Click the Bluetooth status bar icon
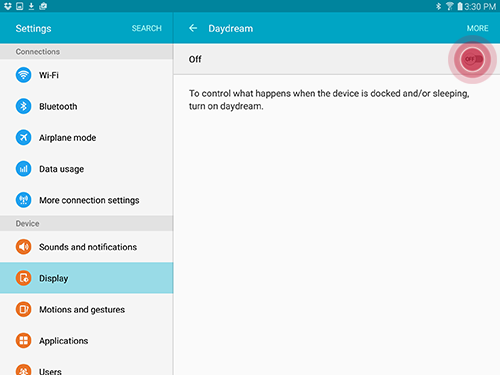The image size is (500, 375). pyautogui.click(x=439, y=6)
